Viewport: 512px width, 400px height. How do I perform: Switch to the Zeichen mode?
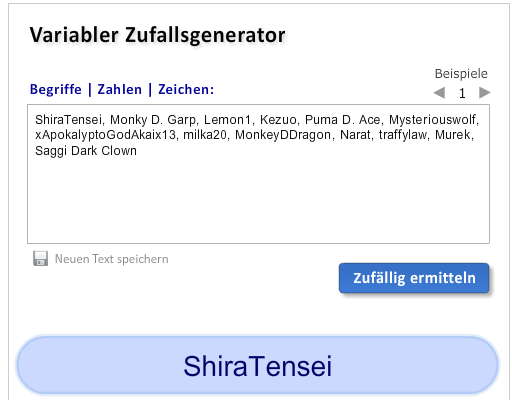186,89
